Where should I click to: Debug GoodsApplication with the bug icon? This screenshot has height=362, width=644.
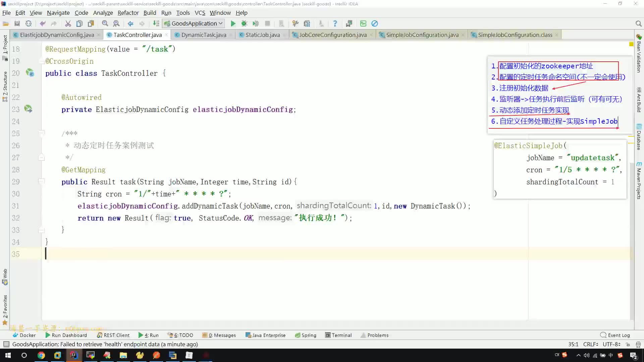(x=244, y=23)
